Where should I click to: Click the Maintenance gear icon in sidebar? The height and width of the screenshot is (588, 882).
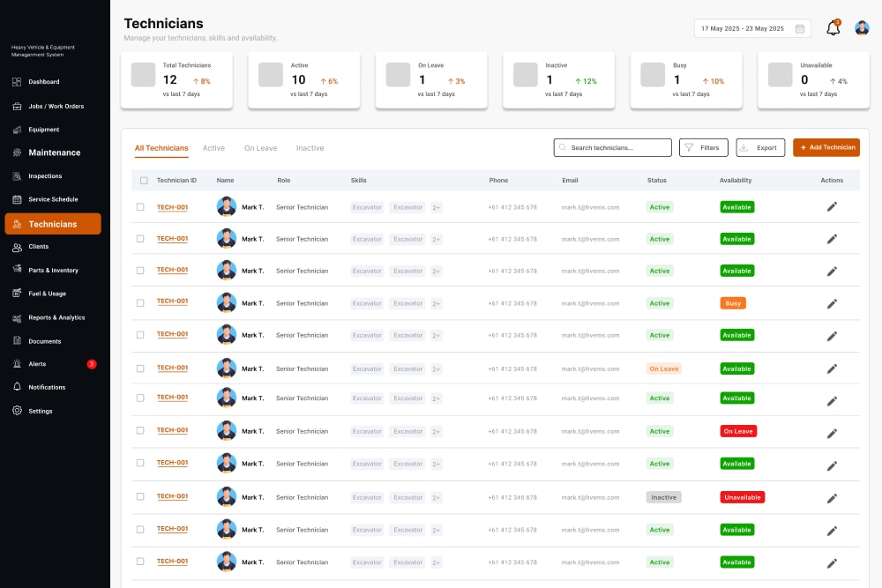[x=17, y=153]
